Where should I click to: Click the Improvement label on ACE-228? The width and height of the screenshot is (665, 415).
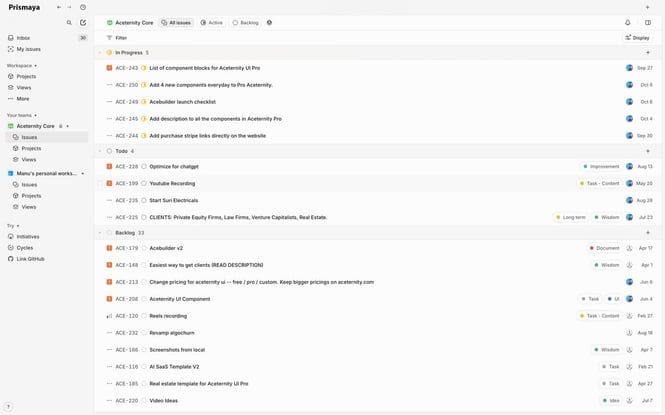(x=601, y=167)
